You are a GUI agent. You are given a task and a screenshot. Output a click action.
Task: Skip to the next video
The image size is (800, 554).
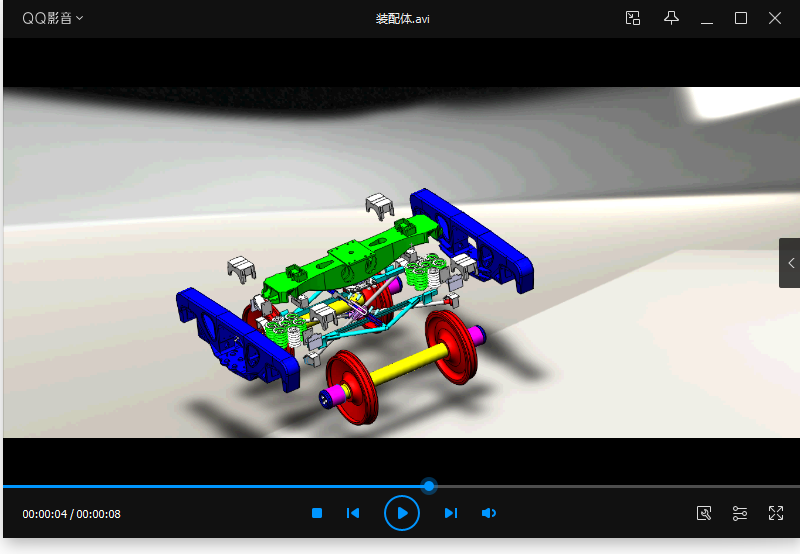[x=451, y=513]
